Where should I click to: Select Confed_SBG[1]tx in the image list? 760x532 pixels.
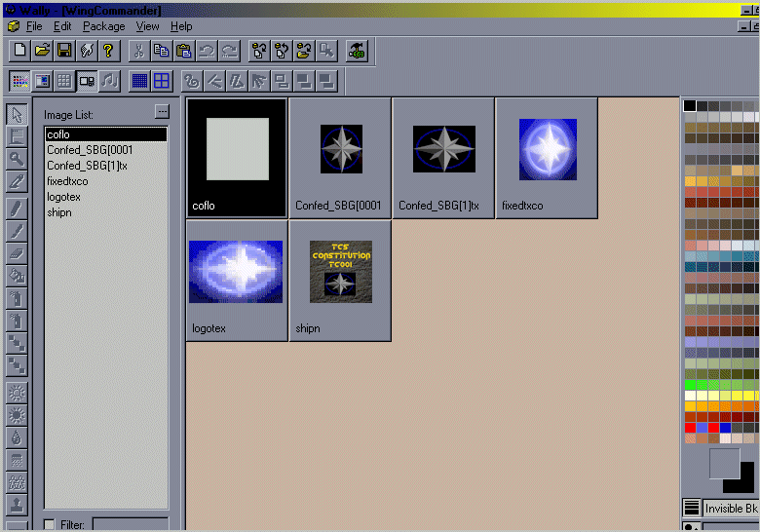(x=88, y=166)
